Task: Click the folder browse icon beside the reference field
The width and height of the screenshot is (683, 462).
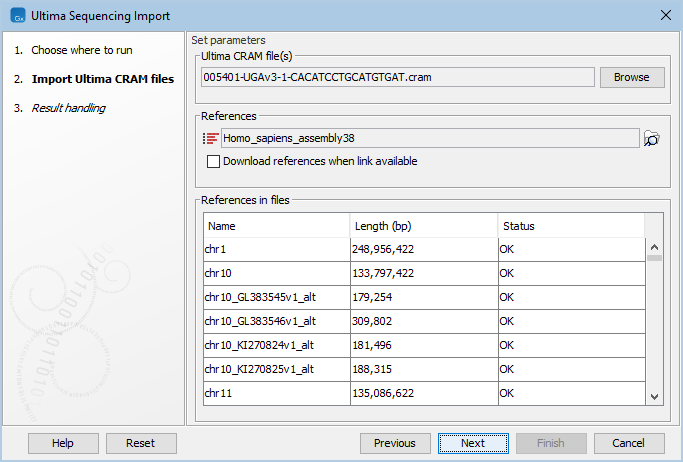Action: click(x=653, y=139)
